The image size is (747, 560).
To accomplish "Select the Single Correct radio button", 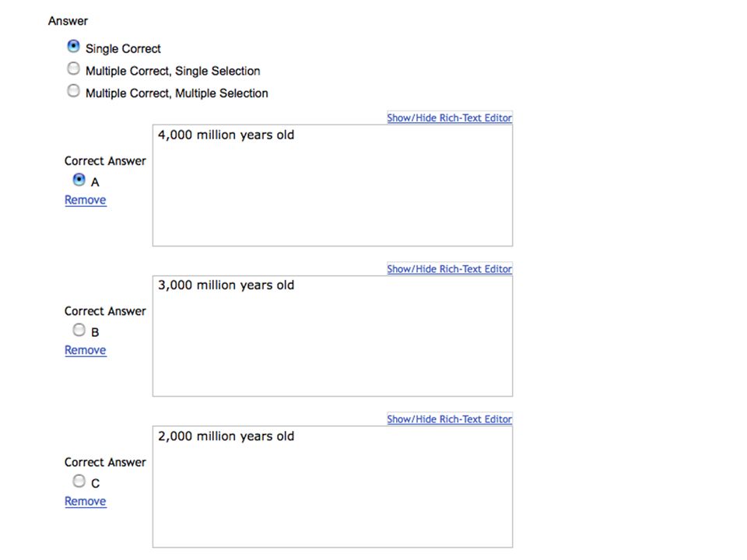I will point(73,46).
